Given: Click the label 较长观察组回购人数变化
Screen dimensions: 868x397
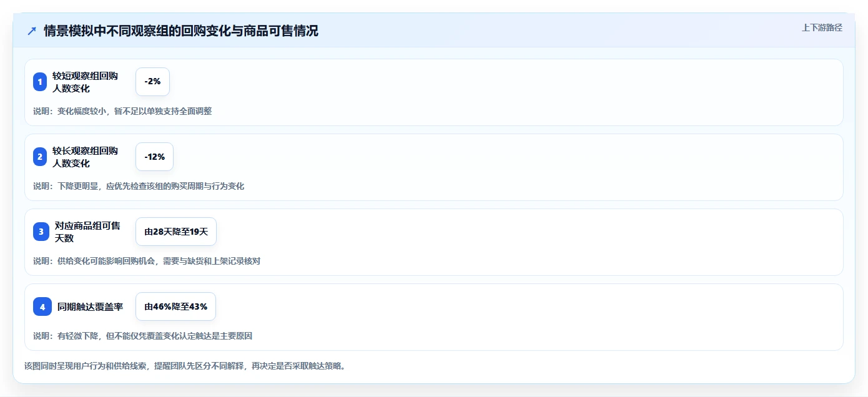Looking at the screenshot, I should click(85, 157).
